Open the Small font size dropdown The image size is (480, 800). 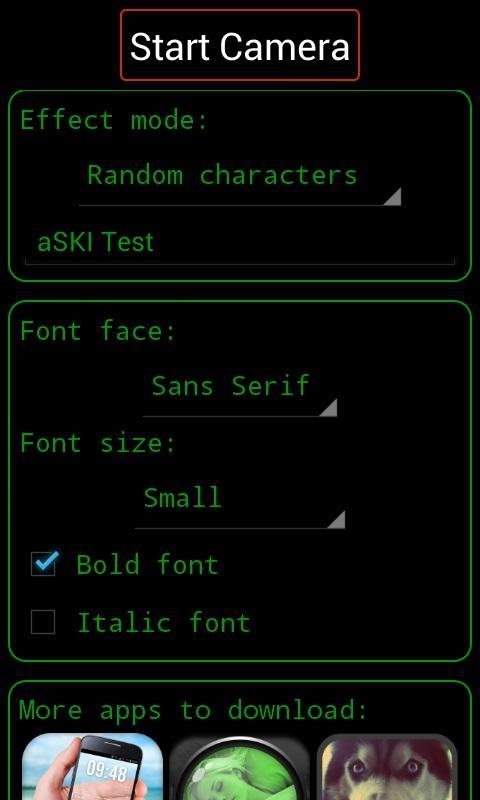click(240, 504)
